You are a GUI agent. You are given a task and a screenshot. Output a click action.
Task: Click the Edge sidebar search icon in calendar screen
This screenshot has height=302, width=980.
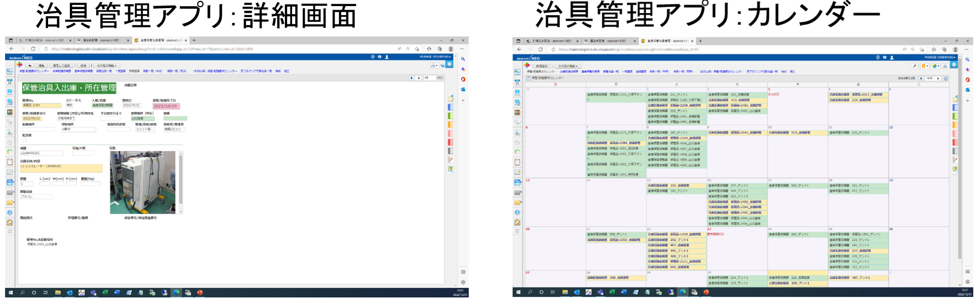(x=967, y=60)
